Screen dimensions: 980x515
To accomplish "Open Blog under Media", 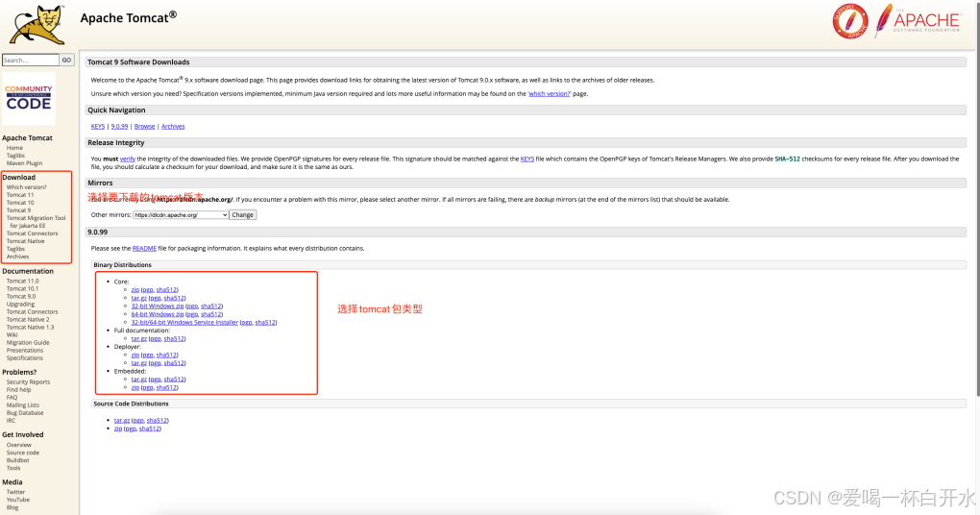I will [12, 507].
